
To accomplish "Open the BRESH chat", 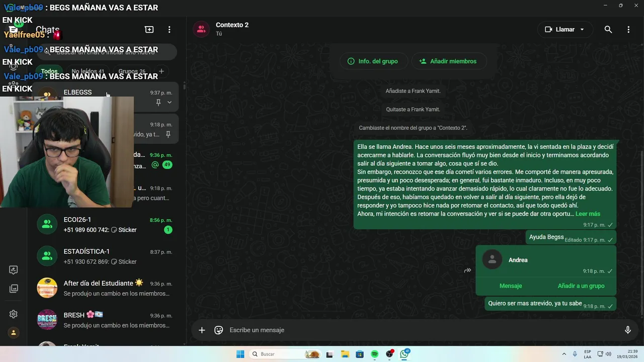I will (x=106, y=320).
